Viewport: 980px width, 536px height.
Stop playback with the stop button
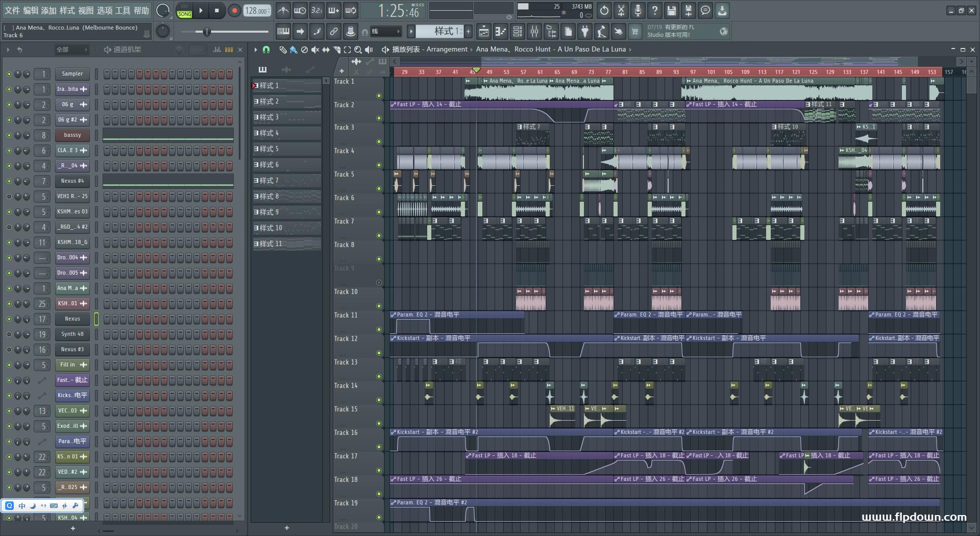pyautogui.click(x=217, y=10)
